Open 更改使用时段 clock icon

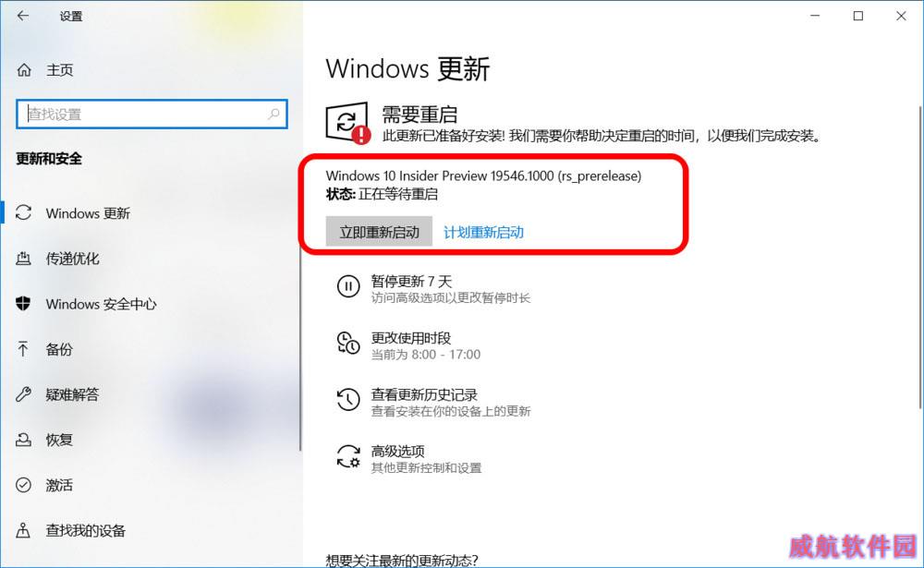(348, 343)
